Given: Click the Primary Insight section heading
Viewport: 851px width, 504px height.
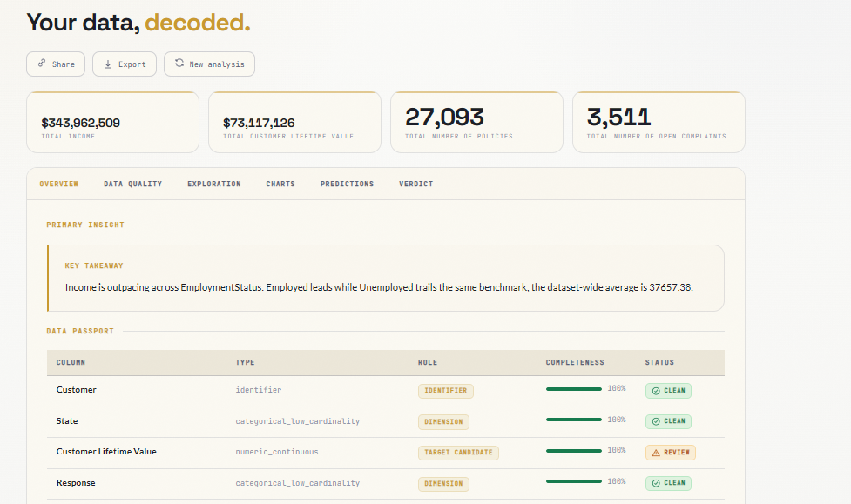Looking at the screenshot, I should pos(85,225).
